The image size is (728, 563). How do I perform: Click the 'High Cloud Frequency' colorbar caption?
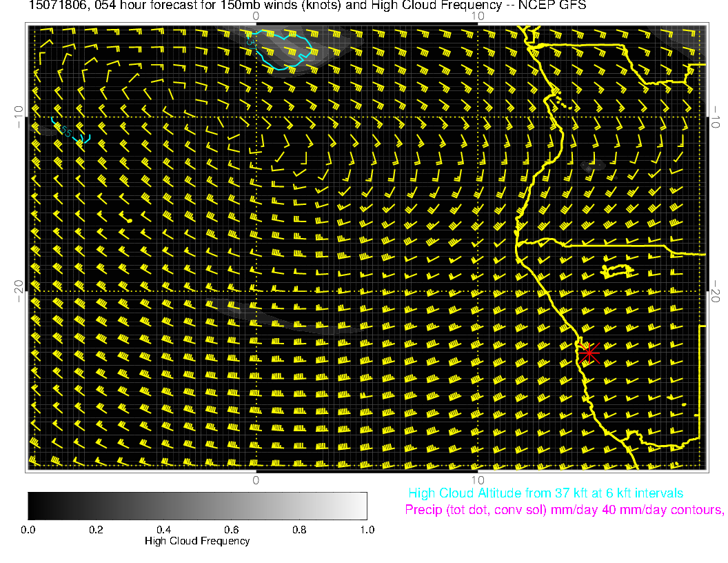(x=197, y=541)
